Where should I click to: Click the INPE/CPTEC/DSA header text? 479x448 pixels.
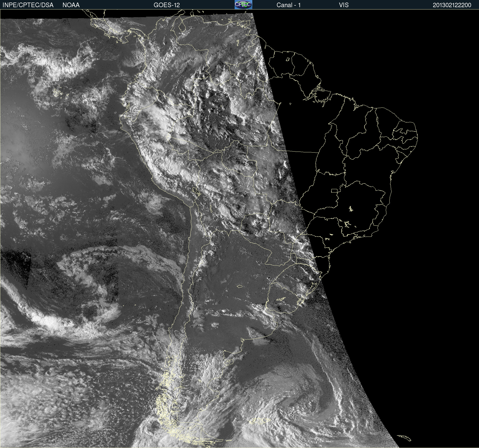[x=28, y=5]
